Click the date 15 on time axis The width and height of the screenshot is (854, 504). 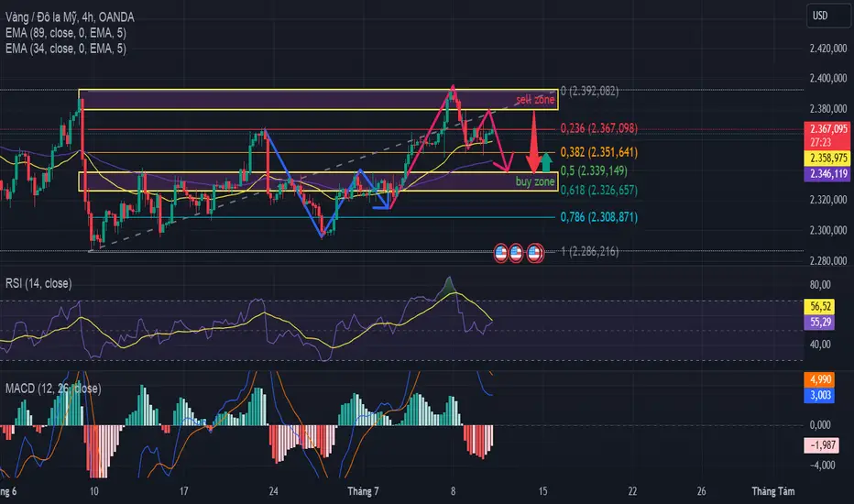(542, 491)
